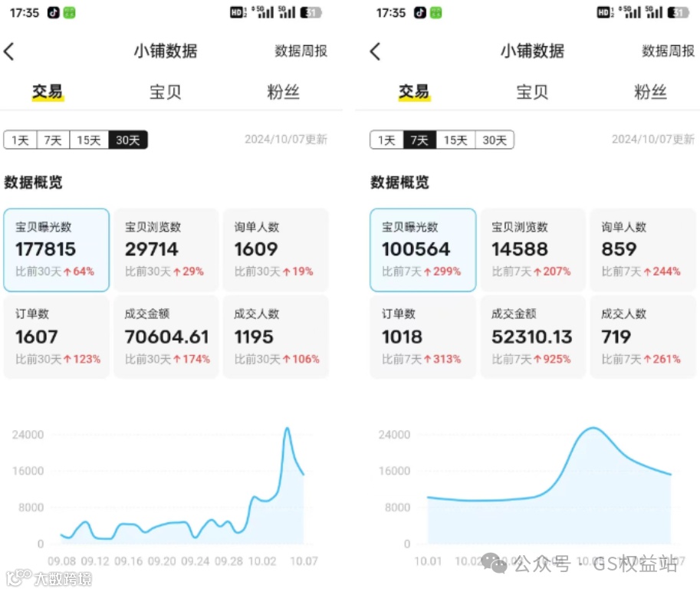Select 交易 tab on right screen
Screen dimensions: 700x592
click(414, 92)
